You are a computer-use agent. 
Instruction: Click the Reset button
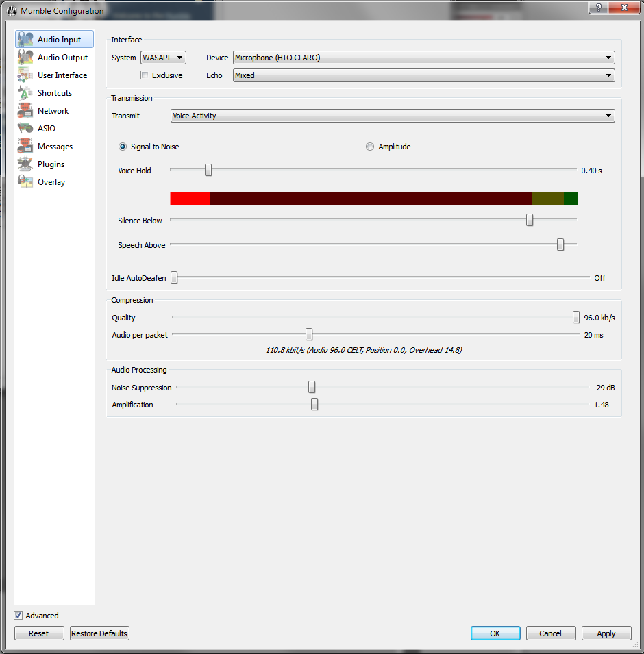click(39, 633)
